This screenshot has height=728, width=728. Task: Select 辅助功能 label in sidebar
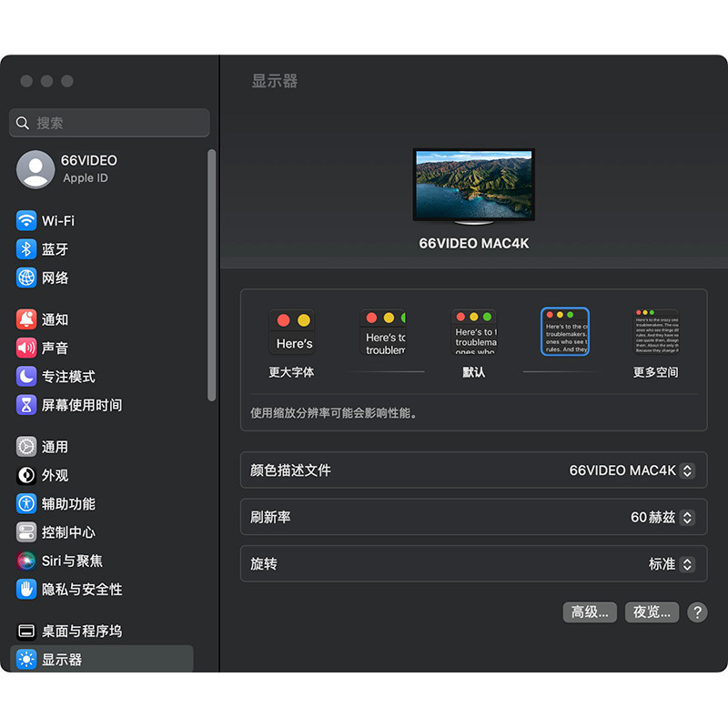68,504
